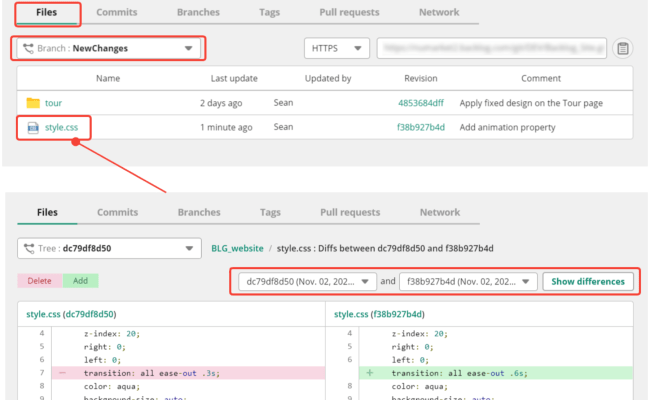
Task: Click the repository URL input field
Action: click(492, 48)
